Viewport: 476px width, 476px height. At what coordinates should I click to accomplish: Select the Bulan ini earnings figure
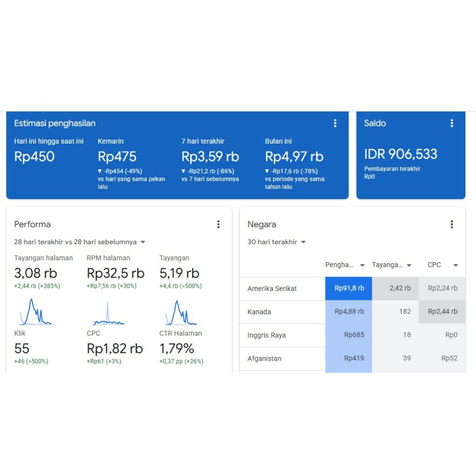(x=293, y=157)
